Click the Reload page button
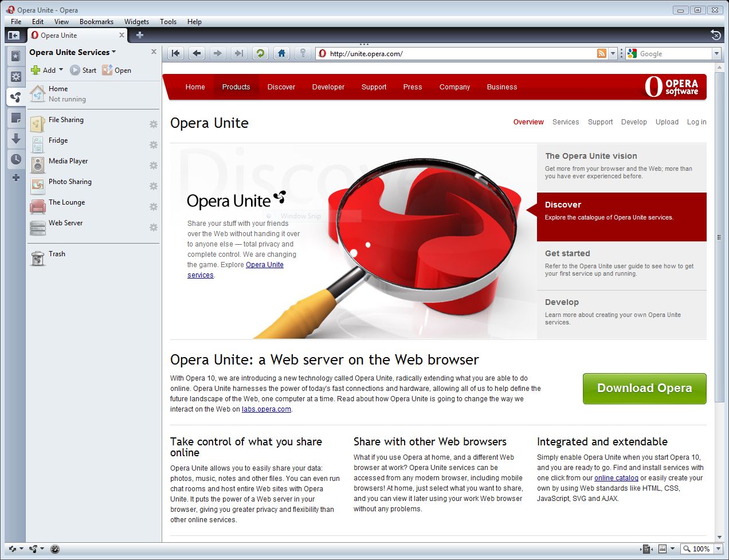Image resolution: width=729 pixels, height=560 pixels. pos(260,53)
